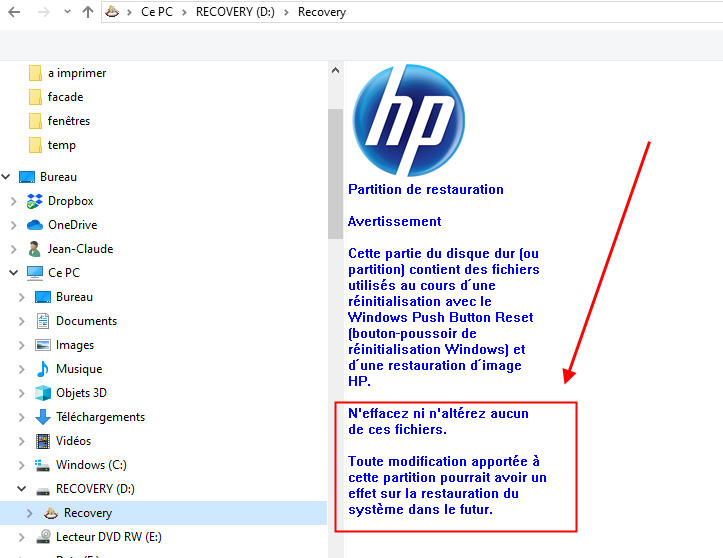Select Ce PC in the address breadcrumb

(x=157, y=12)
